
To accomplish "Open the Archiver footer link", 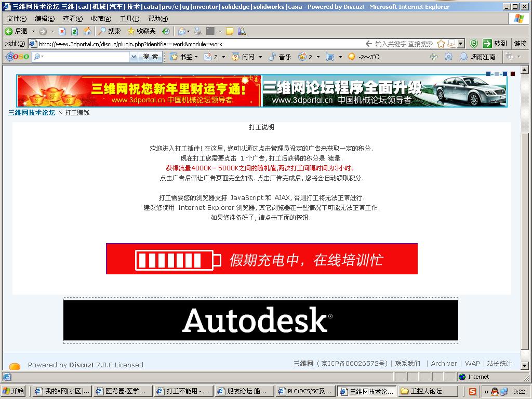I will point(444,363).
